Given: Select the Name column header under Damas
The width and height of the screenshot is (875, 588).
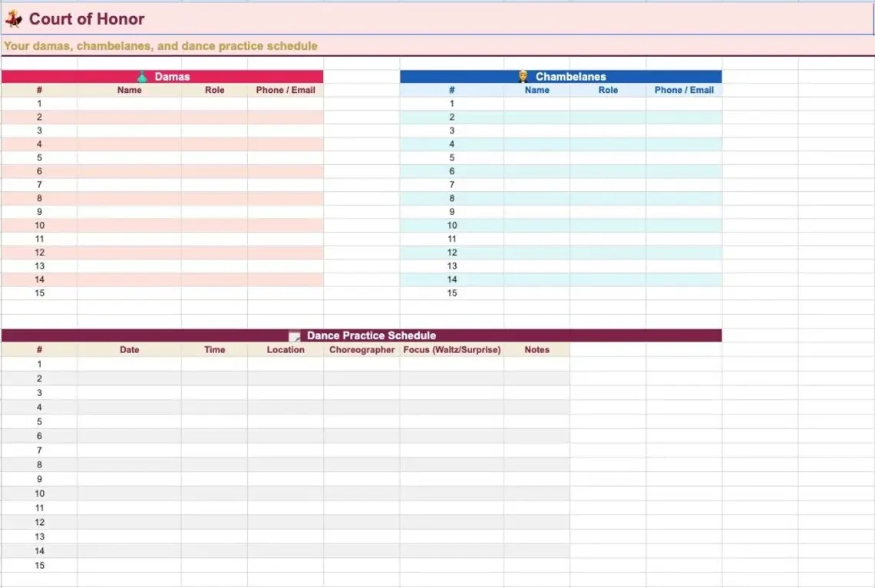Looking at the screenshot, I should 129,90.
